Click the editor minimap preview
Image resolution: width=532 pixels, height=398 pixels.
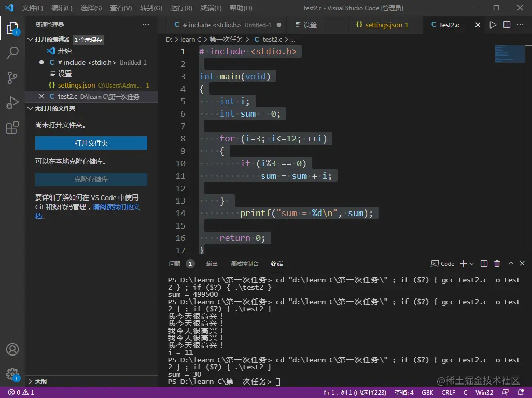tap(510, 54)
